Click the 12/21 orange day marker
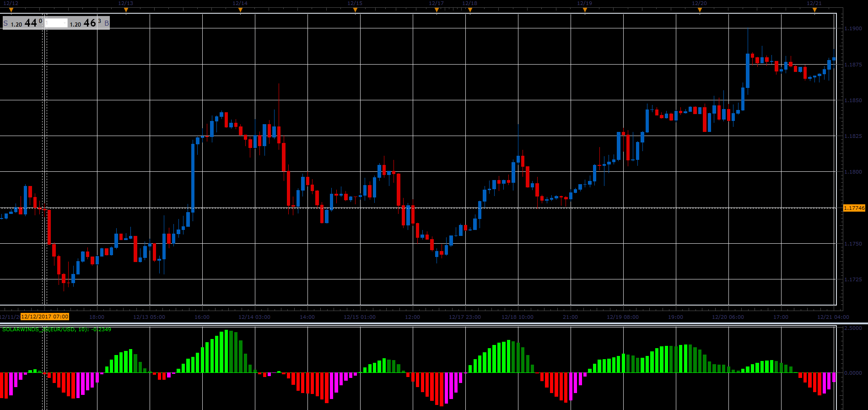Screen dimensions: 868x410 pyautogui.click(x=814, y=10)
